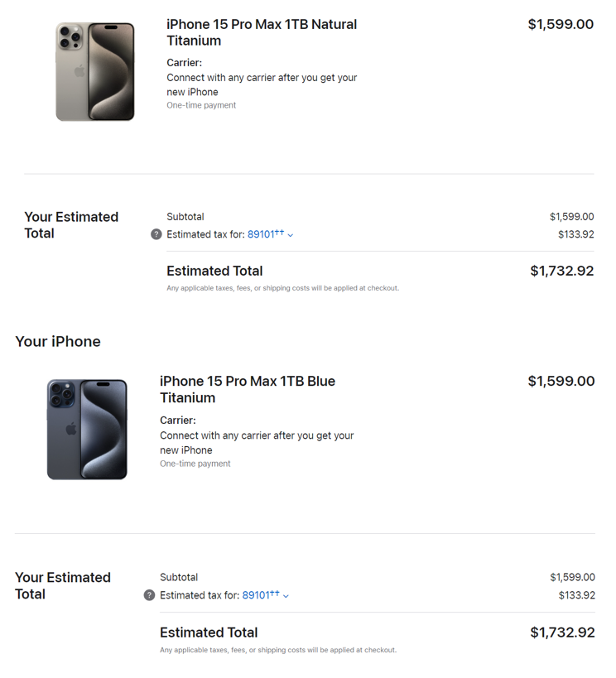Click the $1,599.00 price beside the Natural Titanium title
Viewport: 616px width, 678px height.
click(x=561, y=24)
